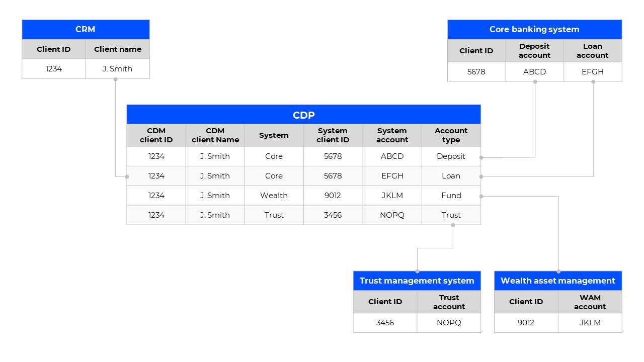Click the CRM table title header
Viewport: 644px width, 362px height.
coord(86,30)
